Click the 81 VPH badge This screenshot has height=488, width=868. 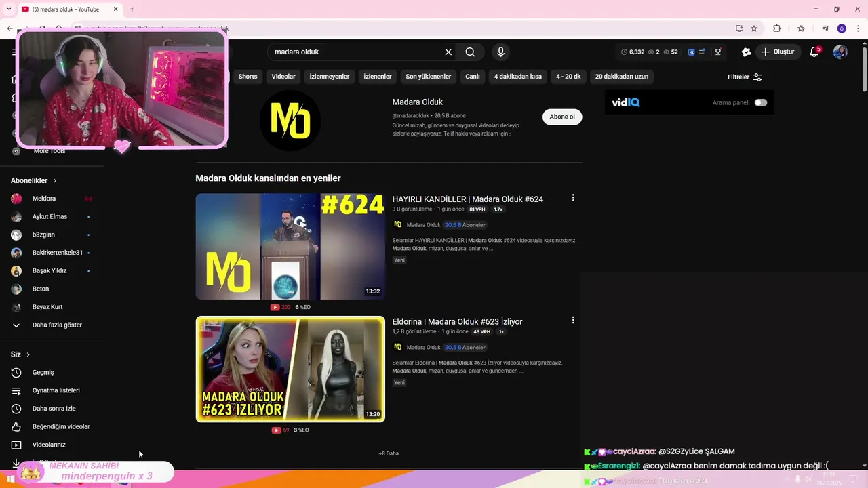(x=477, y=209)
